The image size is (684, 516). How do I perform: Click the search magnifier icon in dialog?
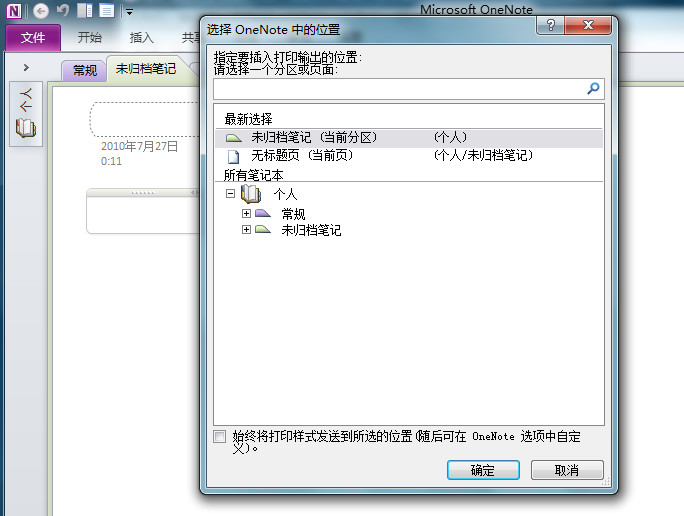[x=593, y=89]
